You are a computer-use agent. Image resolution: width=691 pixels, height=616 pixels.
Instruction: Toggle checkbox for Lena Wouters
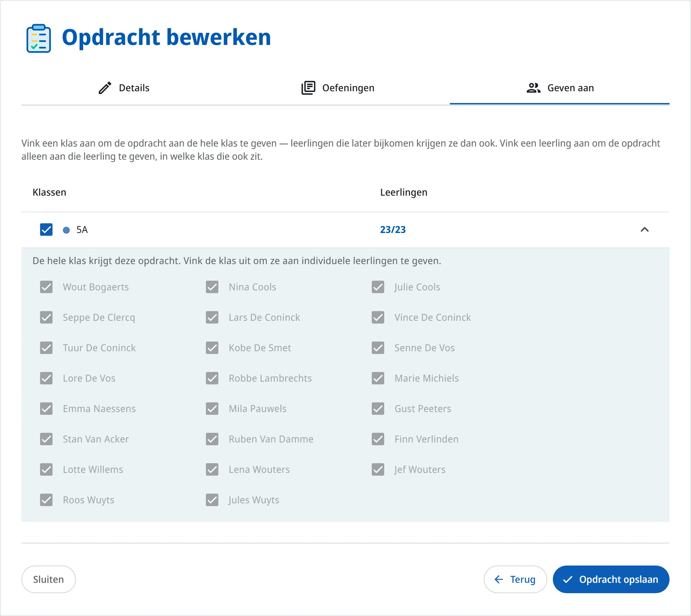pos(212,469)
